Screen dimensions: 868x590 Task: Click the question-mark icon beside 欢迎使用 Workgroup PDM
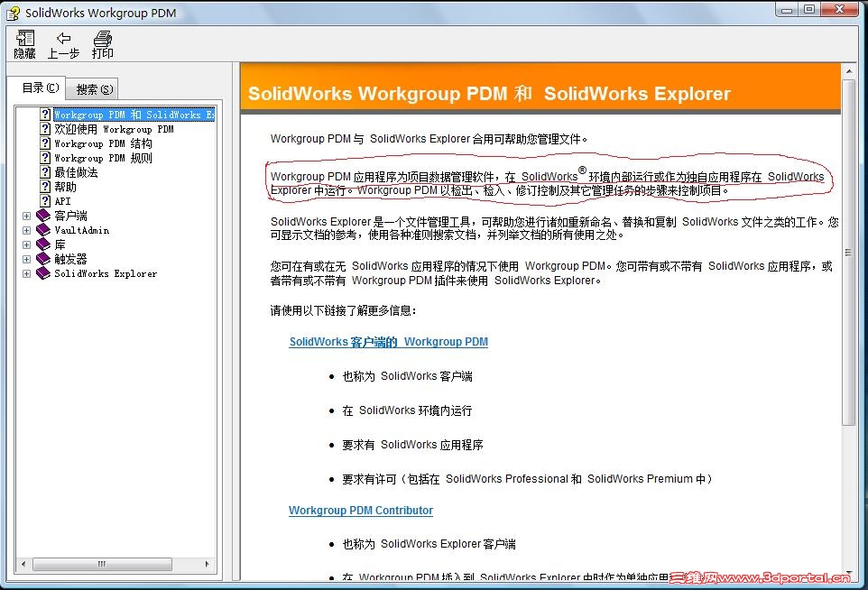tap(45, 128)
